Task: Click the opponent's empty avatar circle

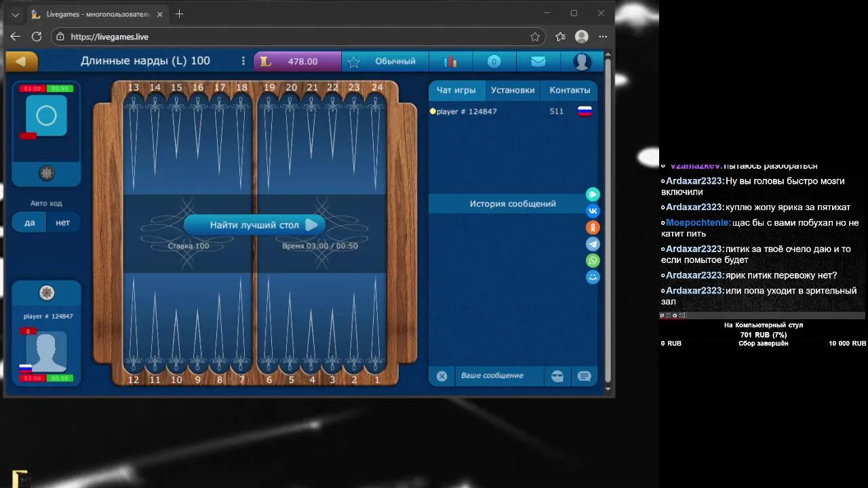Action: point(46,116)
